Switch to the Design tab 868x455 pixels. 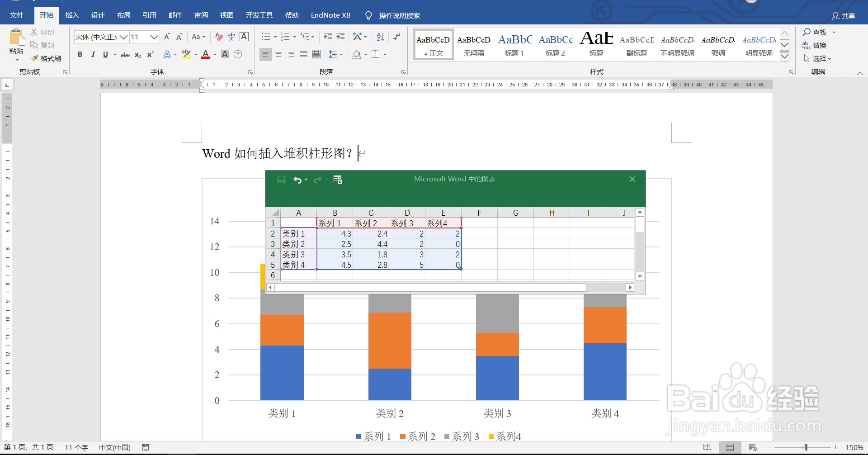98,15
